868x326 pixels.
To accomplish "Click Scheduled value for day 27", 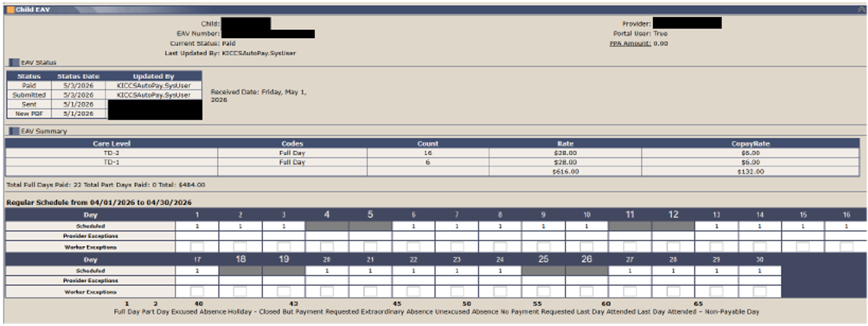I will tap(630, 270).
